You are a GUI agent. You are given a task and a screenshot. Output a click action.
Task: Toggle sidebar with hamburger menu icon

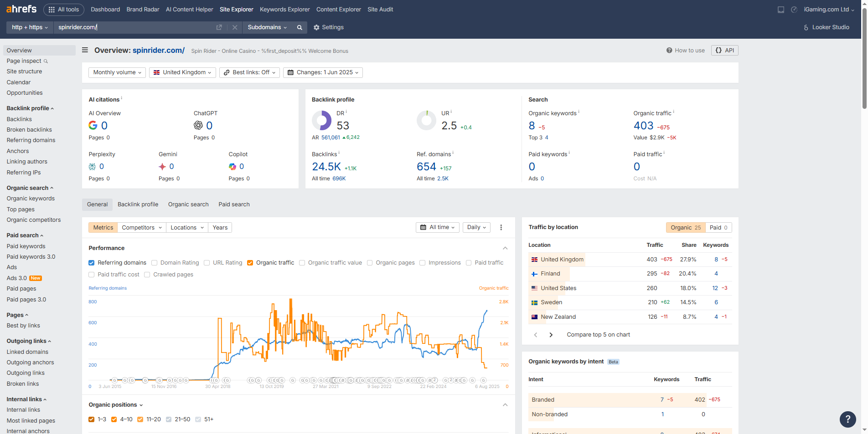(85, 50)
